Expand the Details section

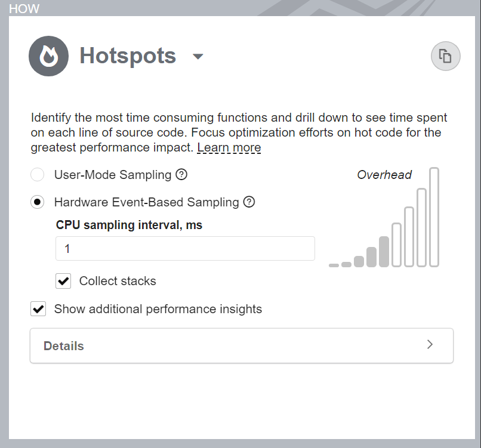point(242,345)
